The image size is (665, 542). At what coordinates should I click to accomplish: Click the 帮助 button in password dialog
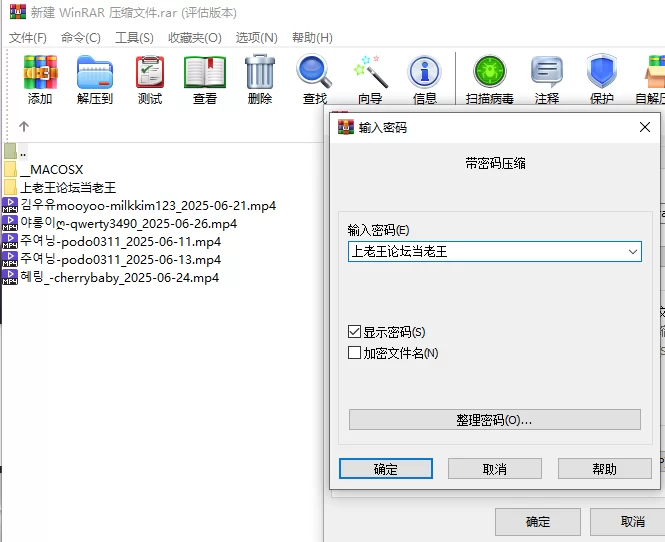[x=604, y=469]
